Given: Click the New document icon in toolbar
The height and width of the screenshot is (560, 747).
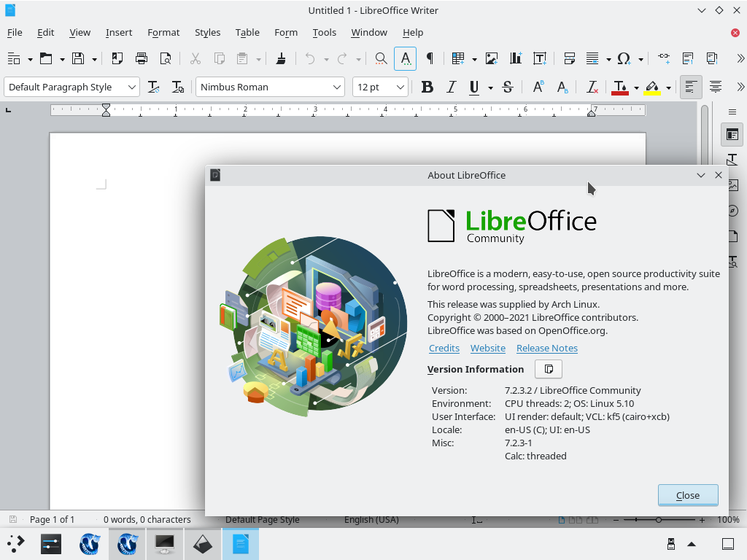Looking at the screenshot, I should click(14, 58).
